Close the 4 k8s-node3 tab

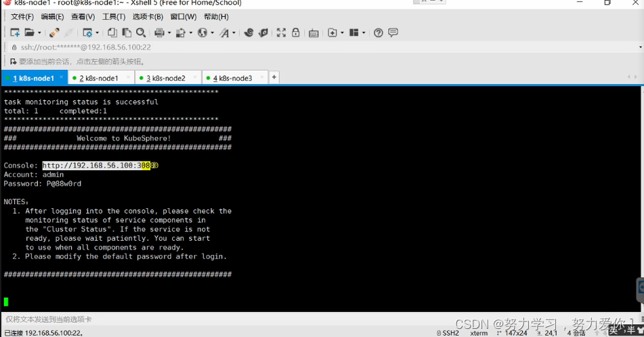pyautogui.click(x=261, y=77)
